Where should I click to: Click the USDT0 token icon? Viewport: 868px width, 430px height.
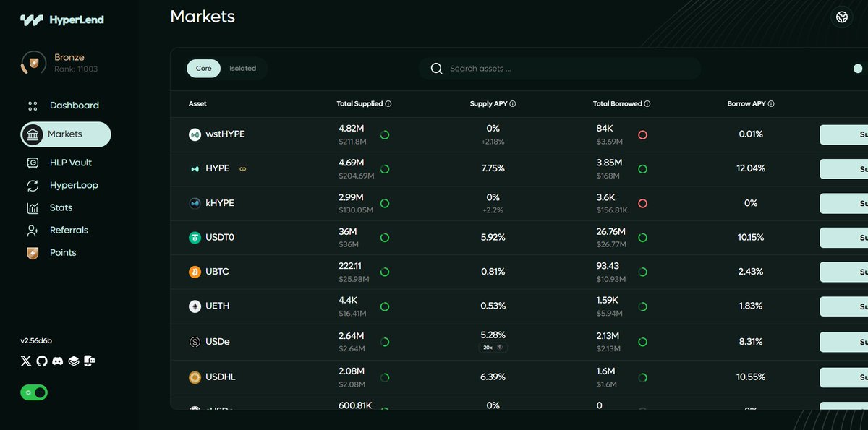point(195,237)
